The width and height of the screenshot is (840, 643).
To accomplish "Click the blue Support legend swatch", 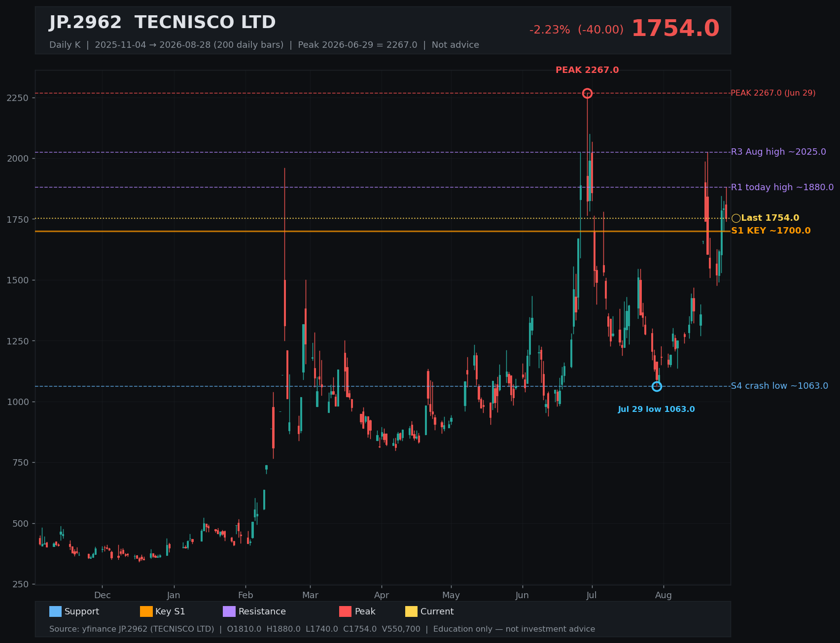I will click(55, 611).
